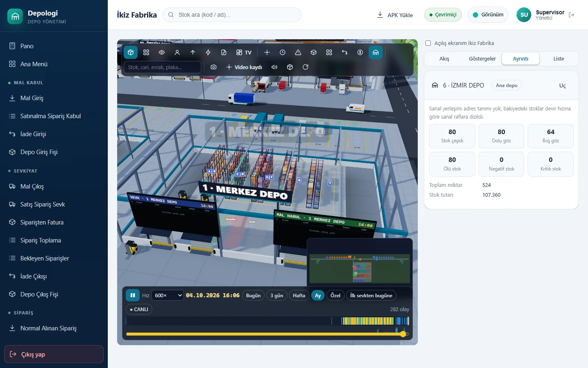Pause the simulation playback

point(133,295)
